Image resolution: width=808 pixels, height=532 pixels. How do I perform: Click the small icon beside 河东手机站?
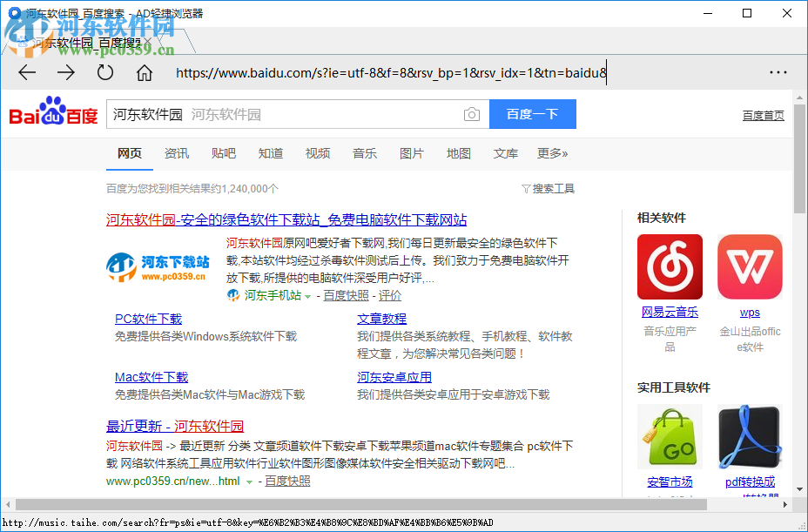[233, 295]
